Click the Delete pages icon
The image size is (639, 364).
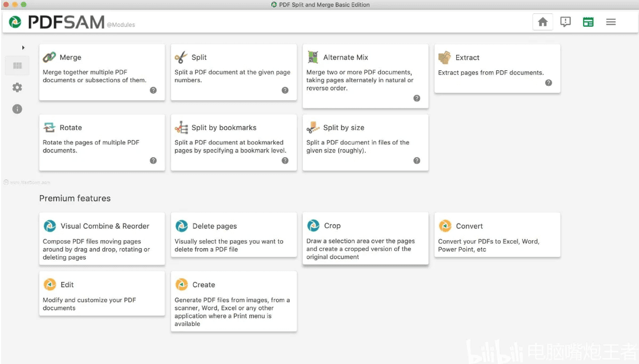181,226
